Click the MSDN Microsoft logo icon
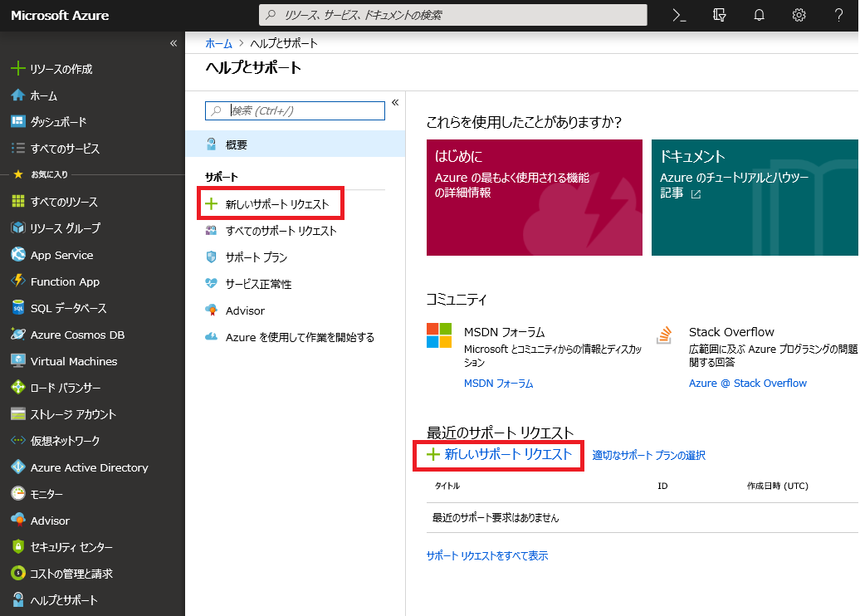The height and width of the screenshot is (616, 860). coord(439,335)
